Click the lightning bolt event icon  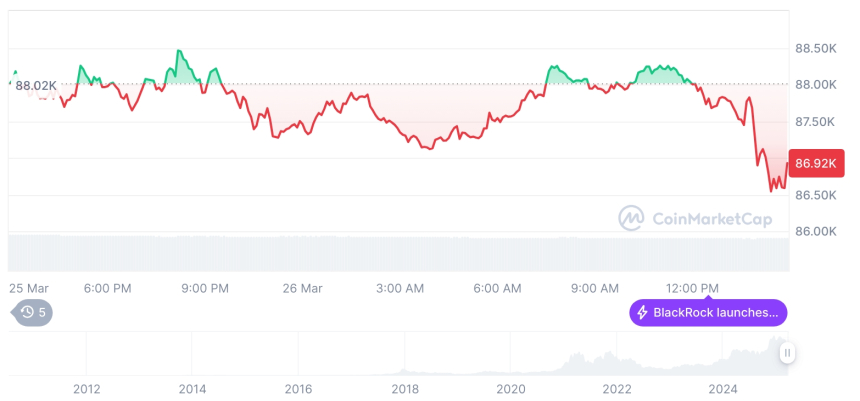(x=642, y=313)
